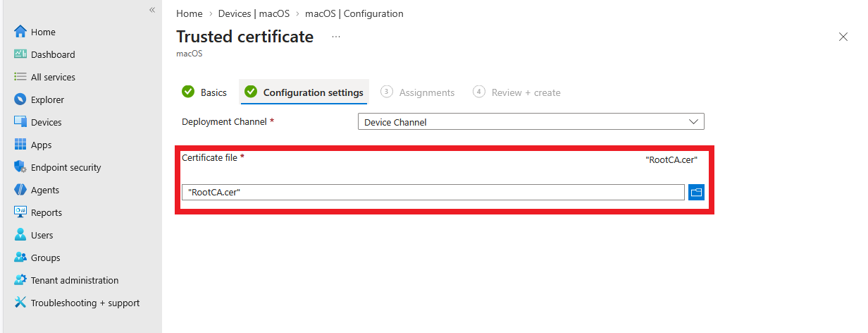
Task: Click the Devices monitor icon
Action: (x=20, y=122)
